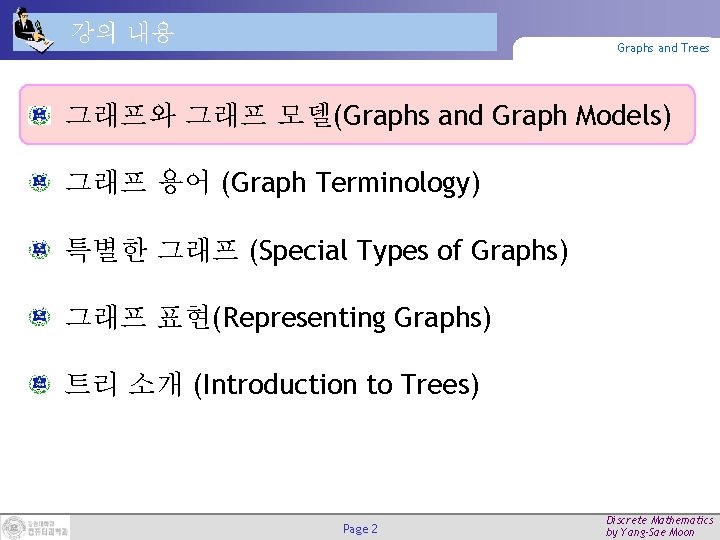Click the bullet icon beside Graph Terminology
720x540 pixels.
(x=39, y=182)
